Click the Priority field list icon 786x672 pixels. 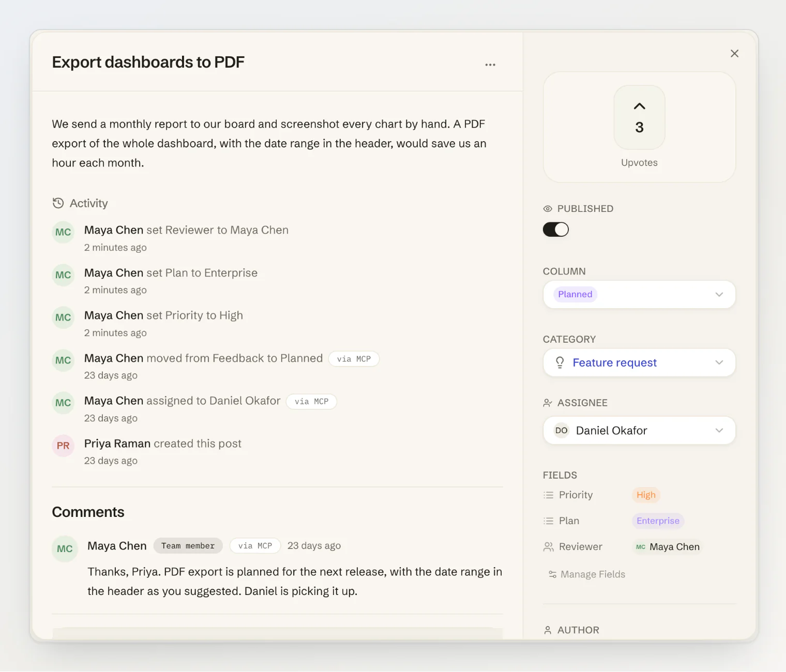click(x=548, y=495)
